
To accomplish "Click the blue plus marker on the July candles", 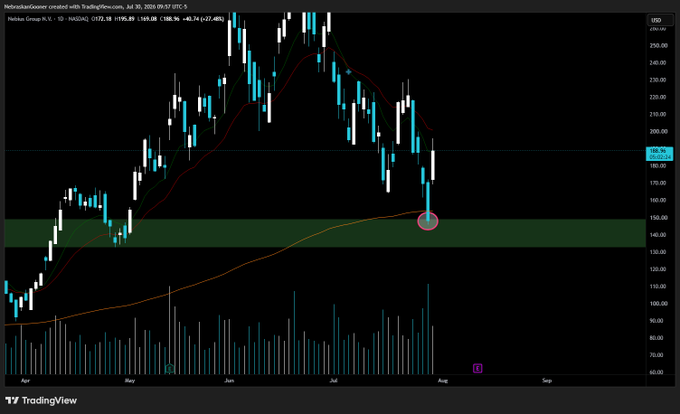I will pos(348,72).
